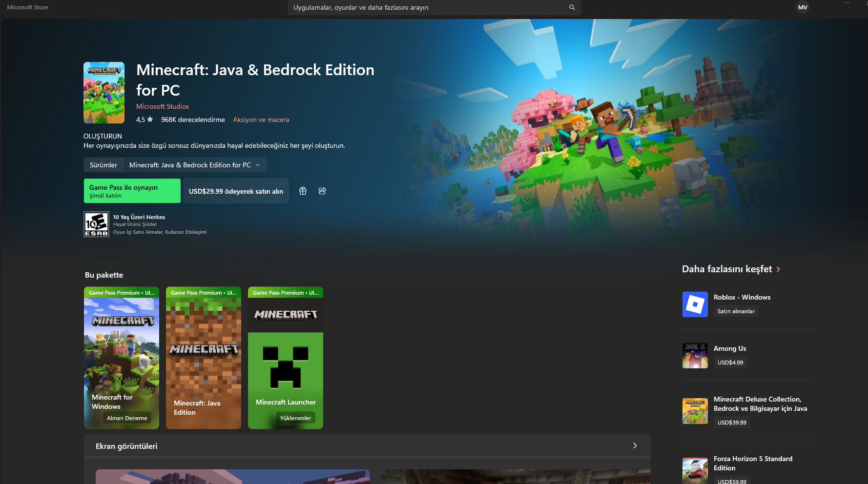Click the share icon next to buy button
868x484 pixels.
coord(322,191)
